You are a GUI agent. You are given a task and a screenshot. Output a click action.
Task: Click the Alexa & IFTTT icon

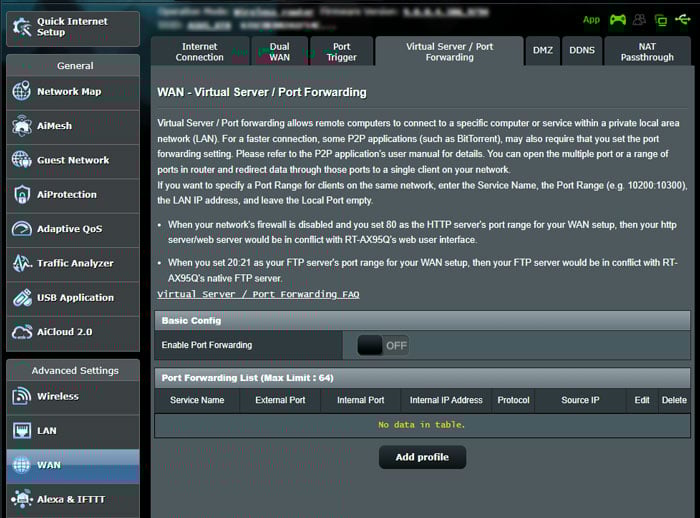pyautogui.click(x=22, y=499)
